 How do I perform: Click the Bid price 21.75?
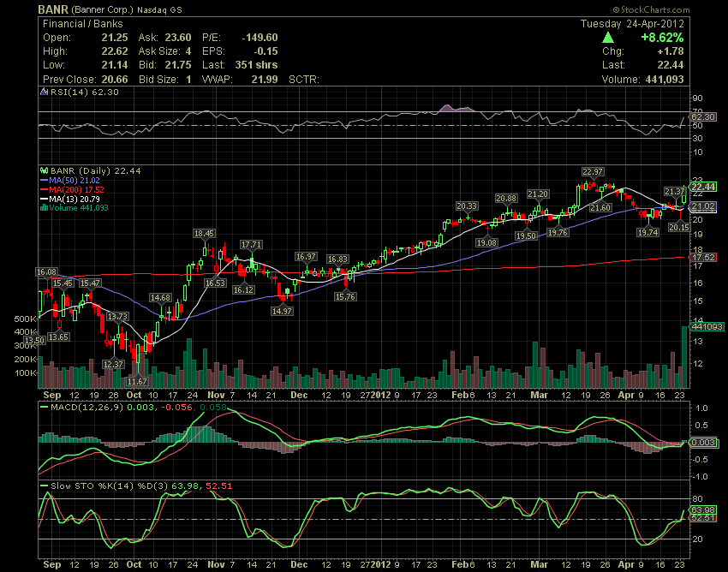point(178,65)
